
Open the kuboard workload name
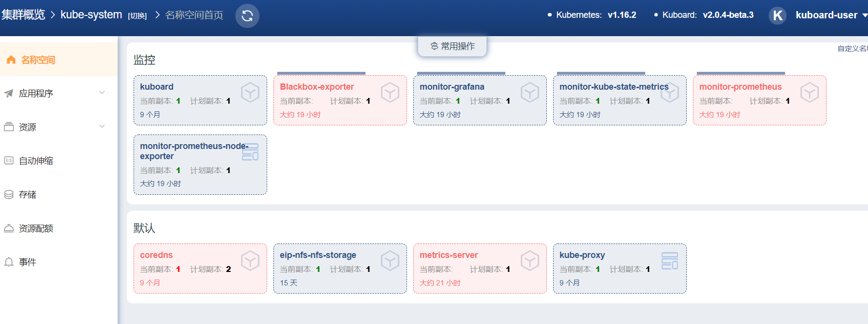tap(157, 87)
